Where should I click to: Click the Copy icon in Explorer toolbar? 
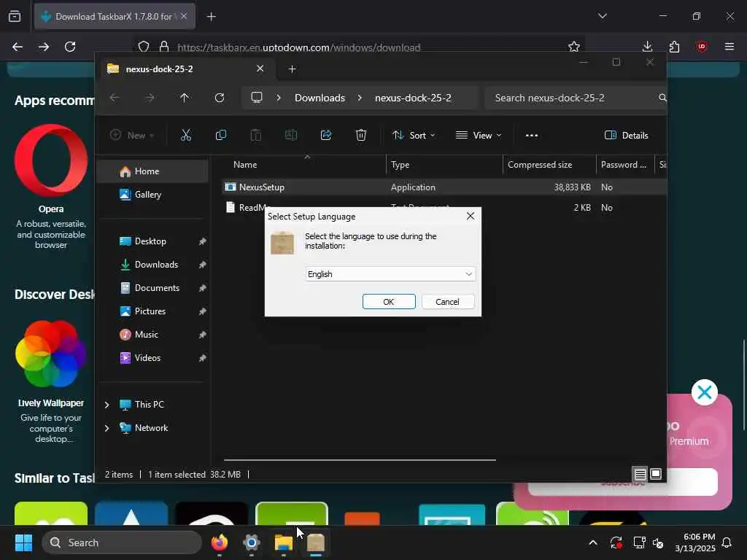[x=220, y=135]
